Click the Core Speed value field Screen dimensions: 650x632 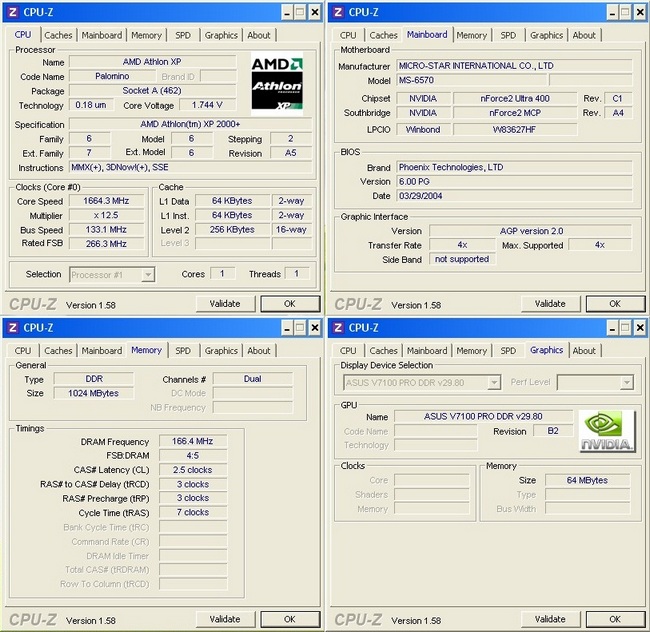pos(112,201)
